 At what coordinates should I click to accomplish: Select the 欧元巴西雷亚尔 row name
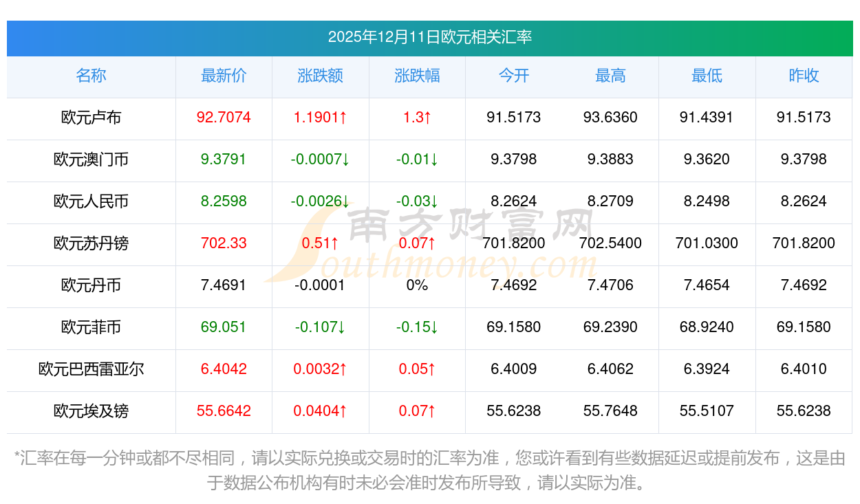click(x=91, y=369)
